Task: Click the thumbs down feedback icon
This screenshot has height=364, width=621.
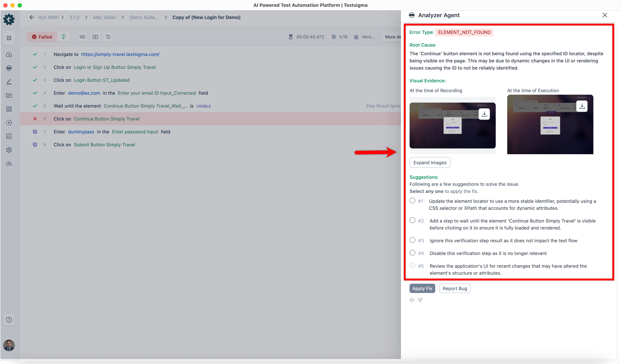Action: pos(420,300)
